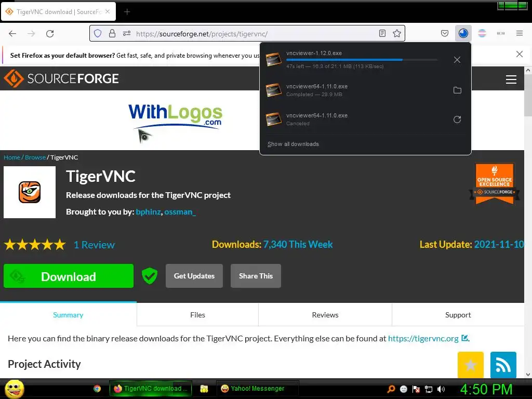Open bphinz's profile link
Image resolution: width=532 pixels, height=399 pixels.
click(148, 212)
